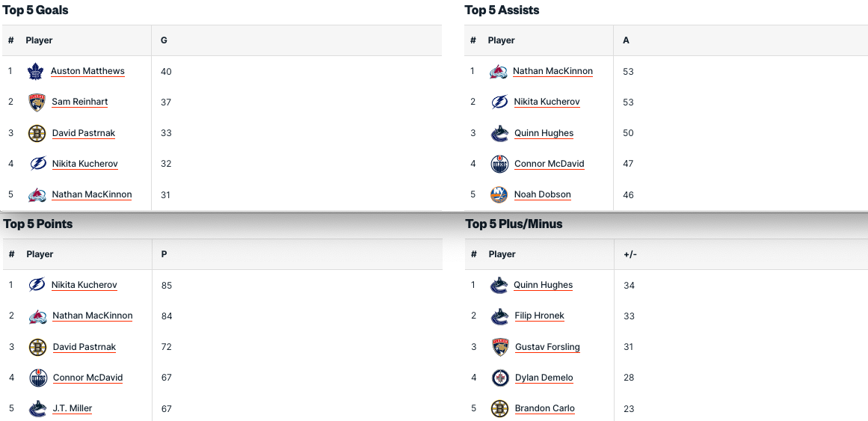Click the Bruins logo beside Brandon Carlo
The image size is (868, 421).
(499, 408)
